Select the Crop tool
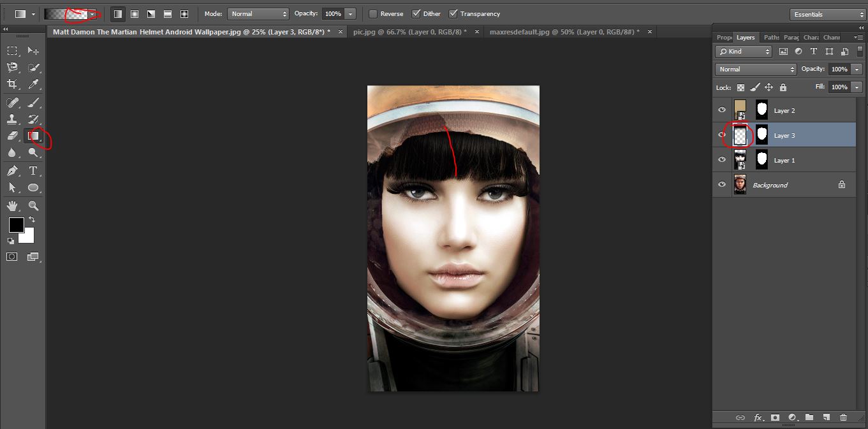This screenshot has height=429, width=868. (x=12, y=84)
